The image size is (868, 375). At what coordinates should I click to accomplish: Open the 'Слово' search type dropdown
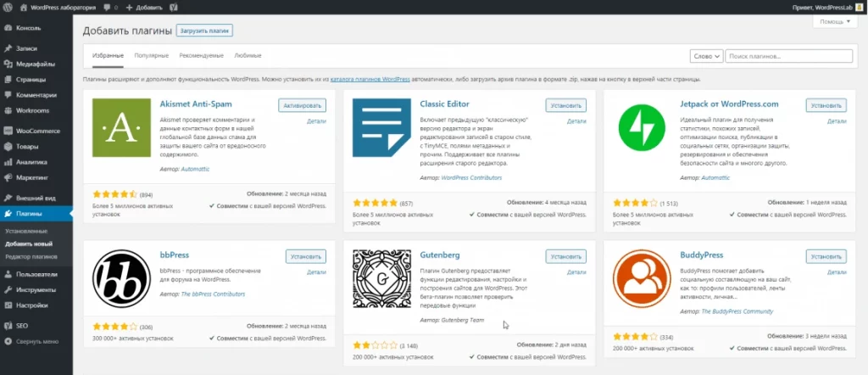pyautogui.click(x=707, y=56)
